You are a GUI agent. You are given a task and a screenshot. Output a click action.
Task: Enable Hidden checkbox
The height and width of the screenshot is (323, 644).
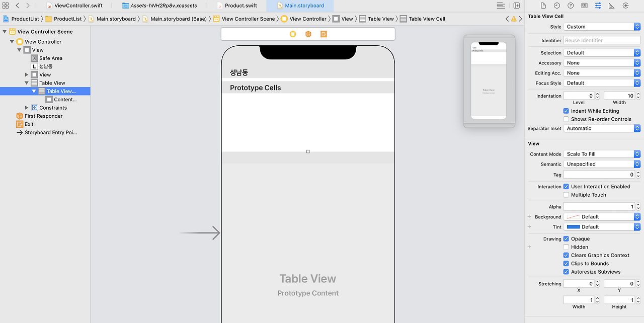[x=566, y=247]
